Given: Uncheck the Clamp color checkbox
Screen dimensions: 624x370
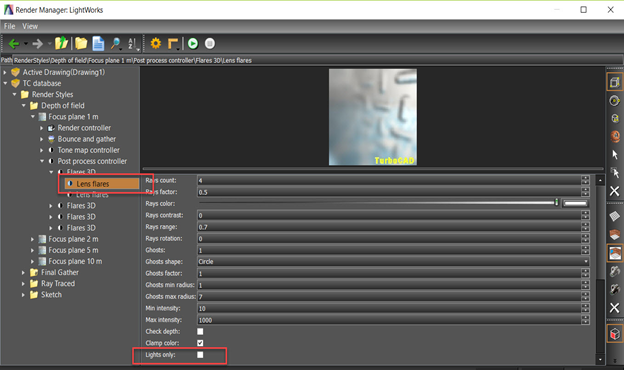Looking at the screenshot, I should click(x=200, y=343).
